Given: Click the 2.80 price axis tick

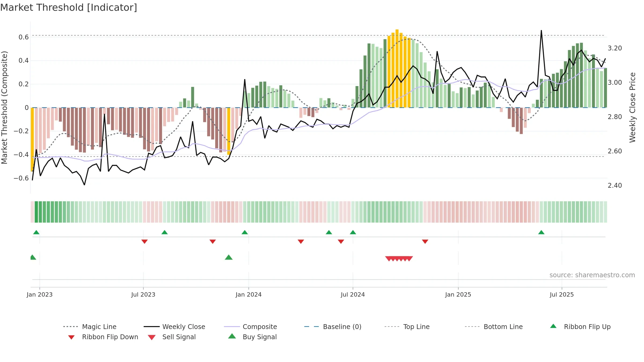Looking at the screenshot, I should [615, 117].
